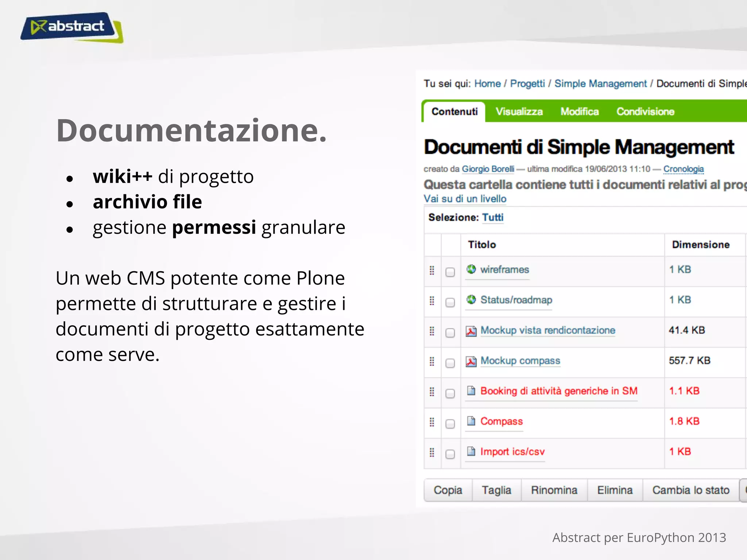Open the Mockup compass file link
This screenshot has width=747, height=560.
point(520,361)
